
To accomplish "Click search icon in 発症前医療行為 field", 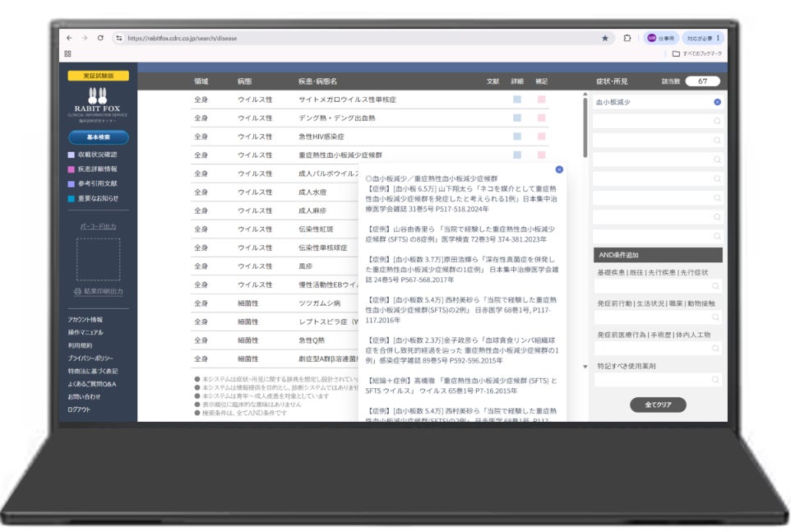I will coord(715,349).
